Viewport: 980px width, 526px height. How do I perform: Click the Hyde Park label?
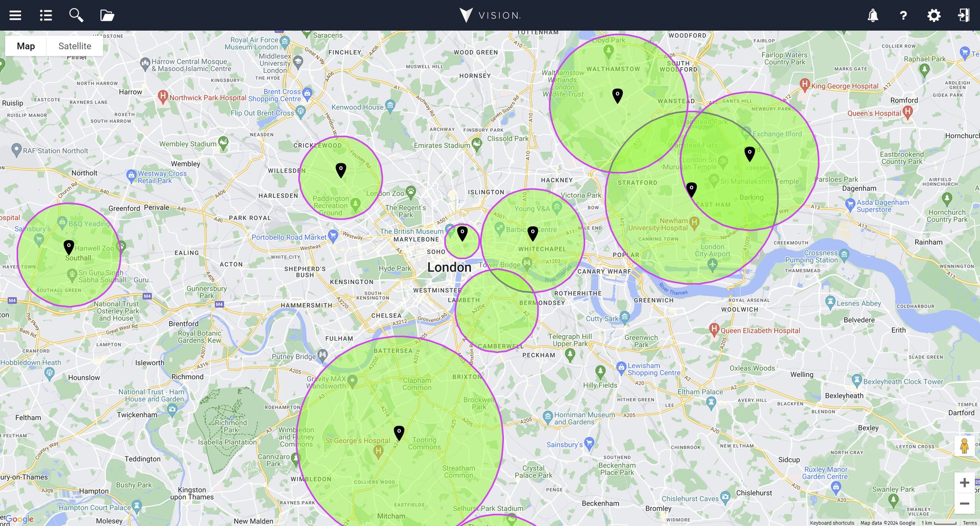(x=395, y=269)
